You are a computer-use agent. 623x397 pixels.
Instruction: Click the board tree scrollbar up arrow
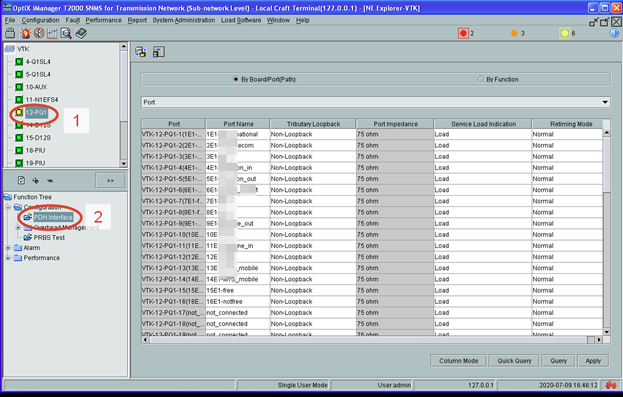(x=124, y=46)
